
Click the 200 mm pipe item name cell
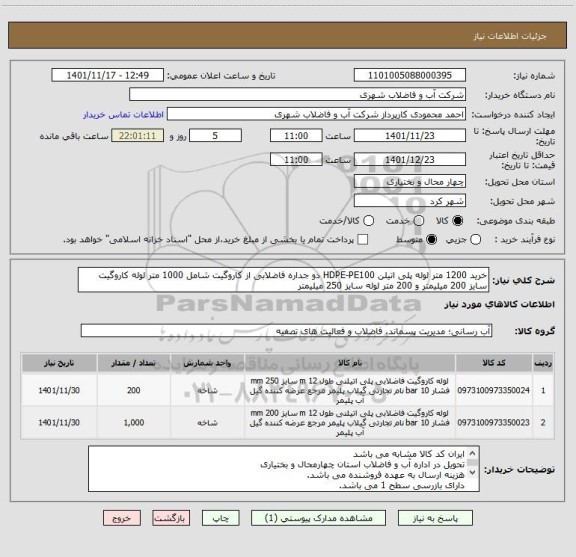350,423
